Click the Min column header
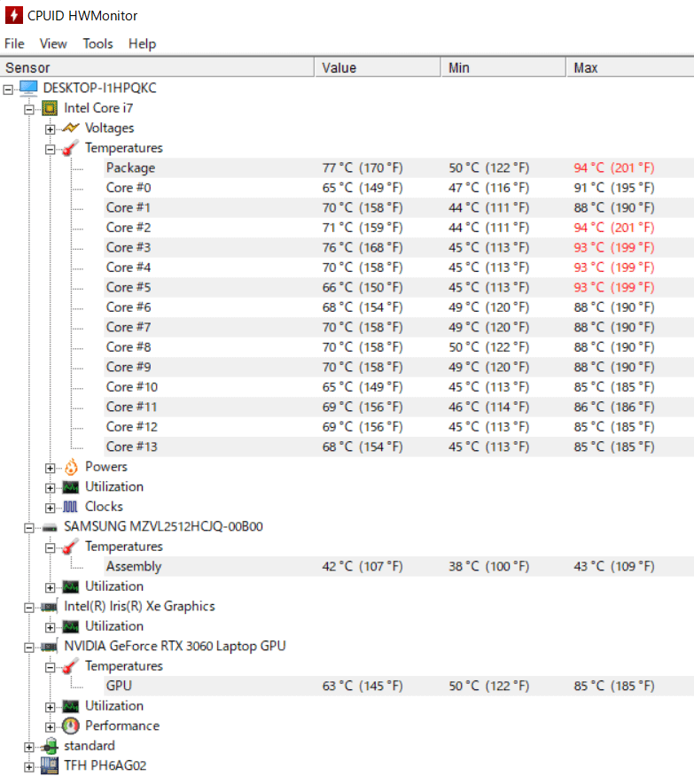The height and width of the screenshot is (784, 694). click(503, 67)
